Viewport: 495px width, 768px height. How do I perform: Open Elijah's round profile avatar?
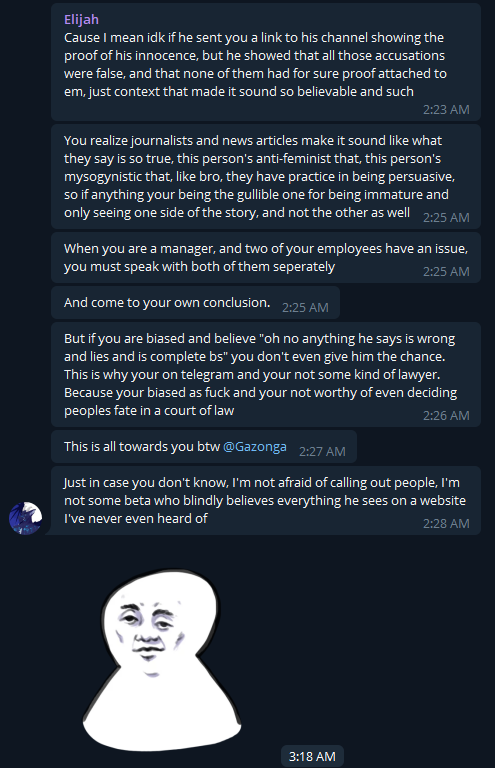click(x=25, y=518)
